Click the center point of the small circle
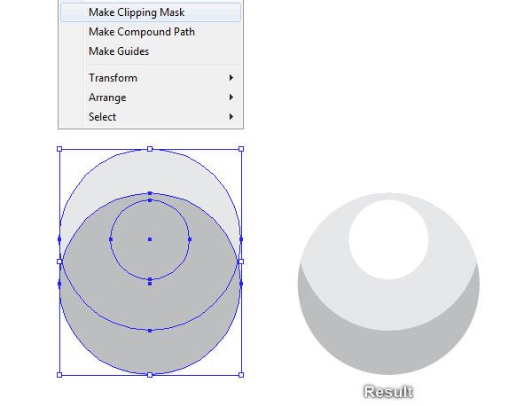The height and width of the screenshot is (406, 532). click(x=150, y=239)
